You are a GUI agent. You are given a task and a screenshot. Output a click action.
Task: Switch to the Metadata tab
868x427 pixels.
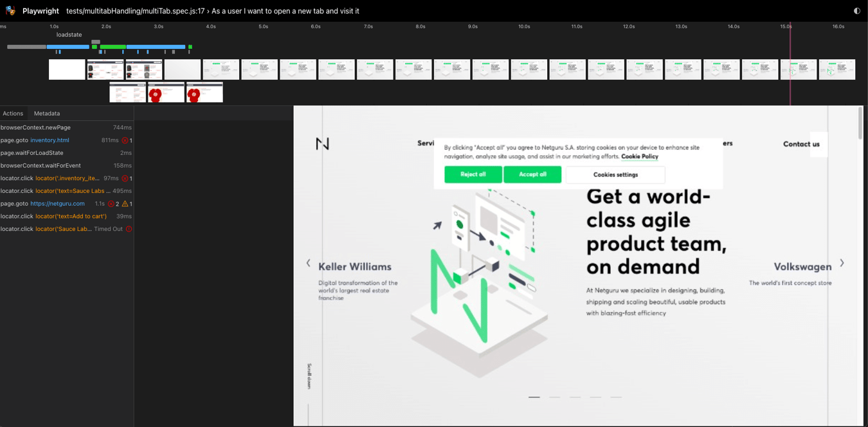coord(46,113)
